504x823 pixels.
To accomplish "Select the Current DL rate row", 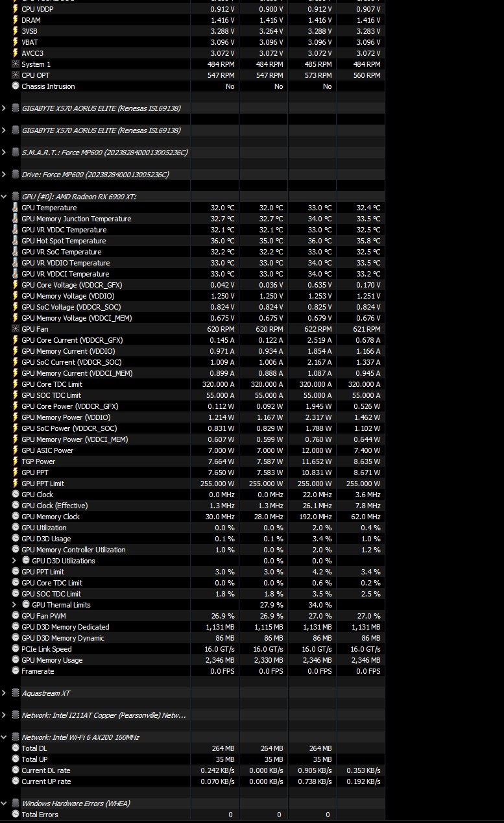I will click(193, 770).
